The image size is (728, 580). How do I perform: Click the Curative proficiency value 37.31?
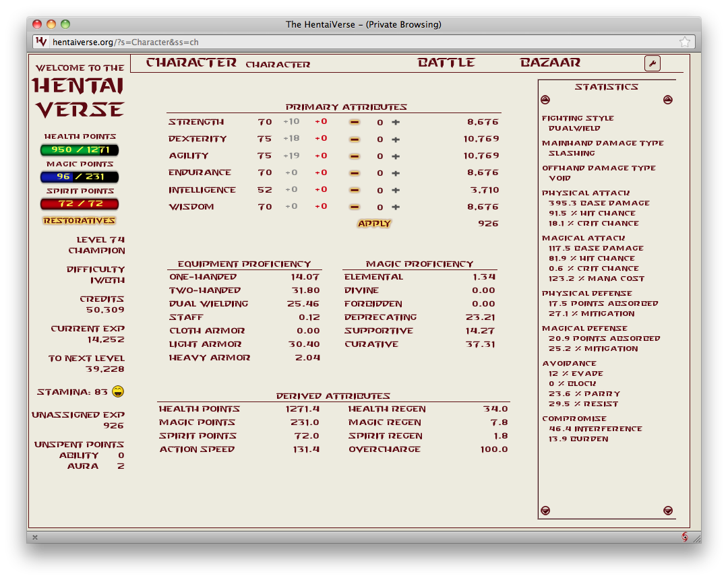[x=481, y=344]
